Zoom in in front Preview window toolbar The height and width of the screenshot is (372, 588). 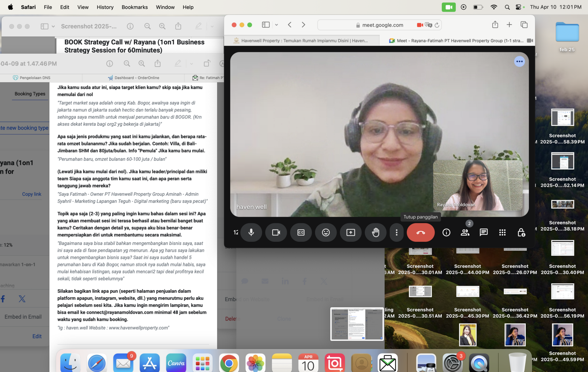coord(142,63)
